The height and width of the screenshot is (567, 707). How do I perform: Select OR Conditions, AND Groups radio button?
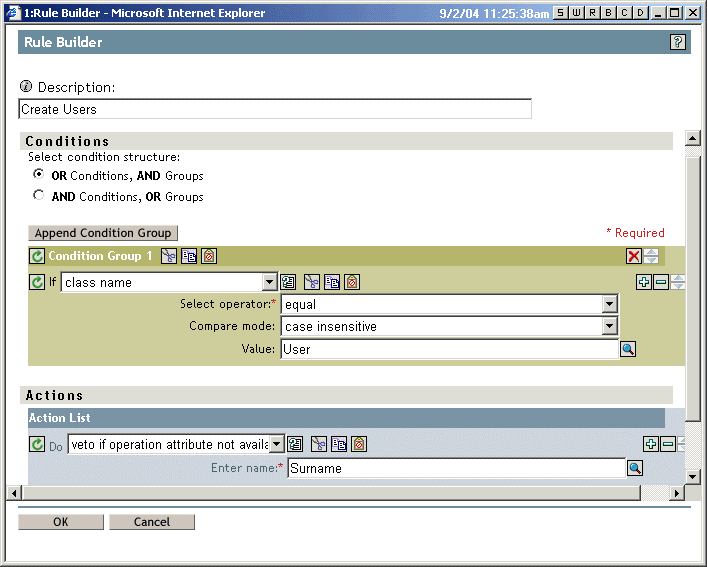38,174
